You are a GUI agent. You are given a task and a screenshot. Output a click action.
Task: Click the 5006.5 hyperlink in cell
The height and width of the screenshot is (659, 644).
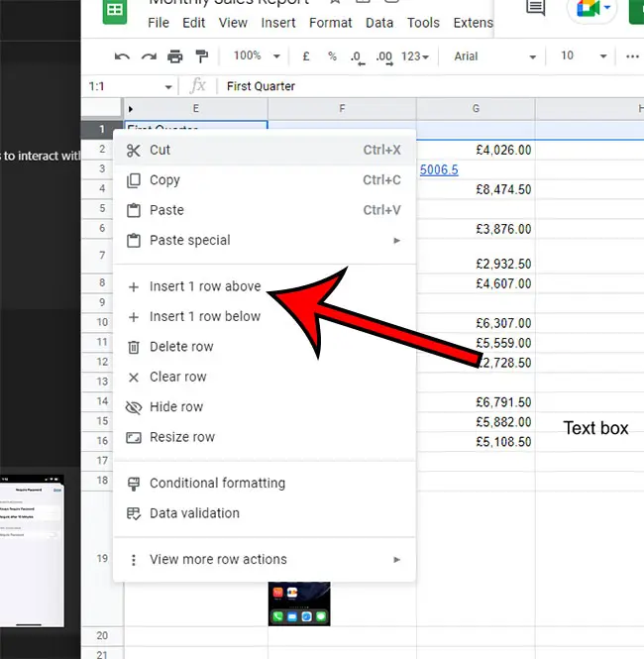click(439, 169)
